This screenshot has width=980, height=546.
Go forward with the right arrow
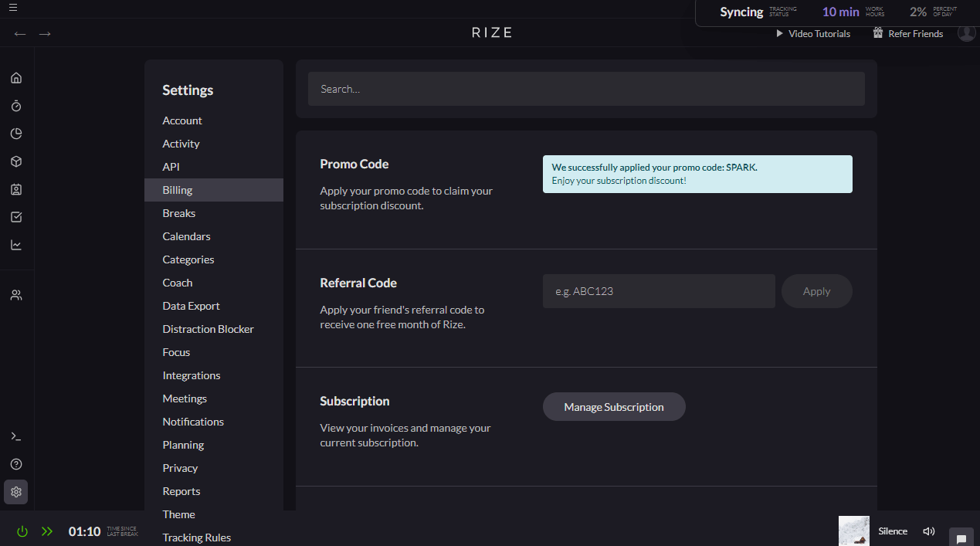point(45,33)
